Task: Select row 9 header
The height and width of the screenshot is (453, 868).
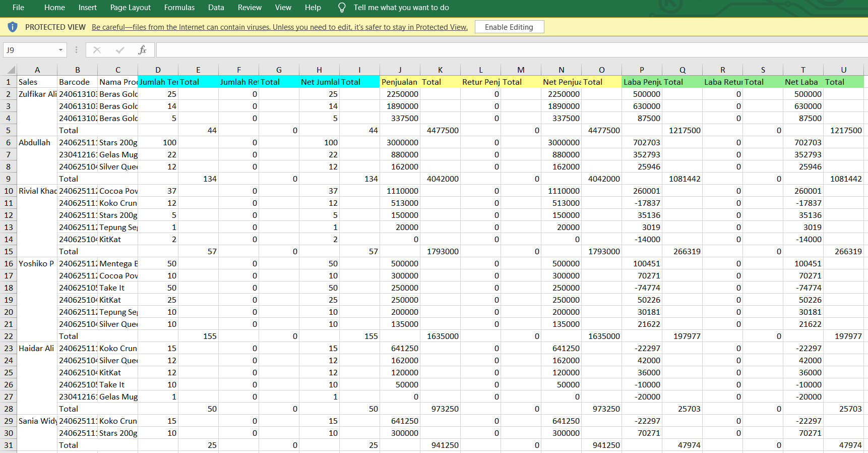Action: point(9,179)
